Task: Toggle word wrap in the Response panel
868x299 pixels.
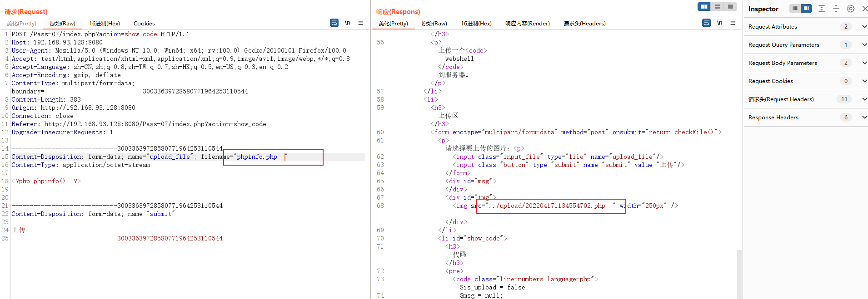Action: click(706, 23)
